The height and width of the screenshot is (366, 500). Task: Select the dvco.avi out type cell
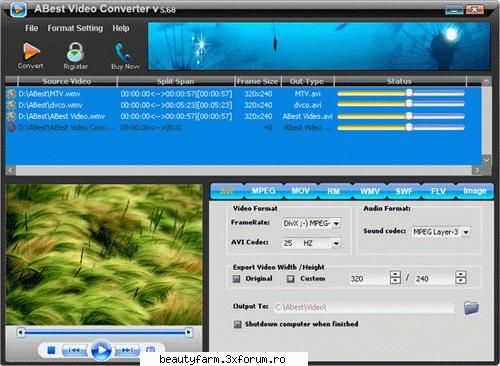307,105
